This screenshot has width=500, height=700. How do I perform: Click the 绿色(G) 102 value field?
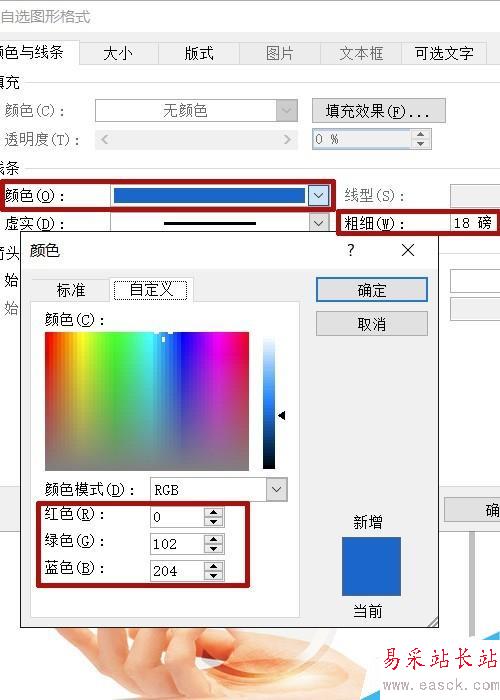tap(177, 544)
